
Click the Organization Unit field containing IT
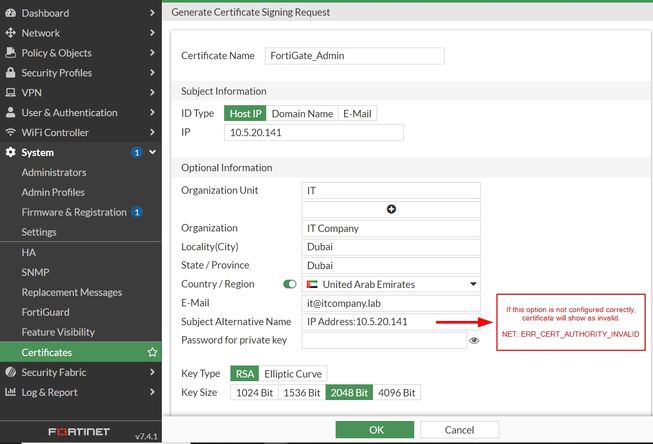coord(391,190)
